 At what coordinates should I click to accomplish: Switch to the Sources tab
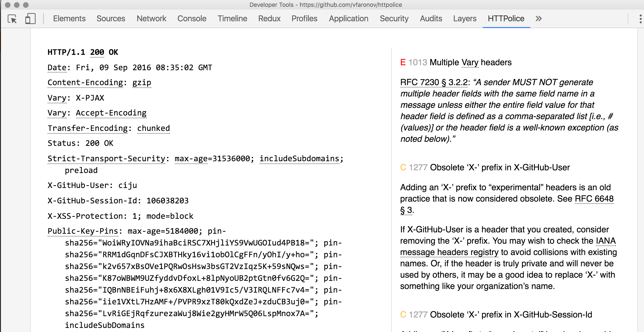111,19
